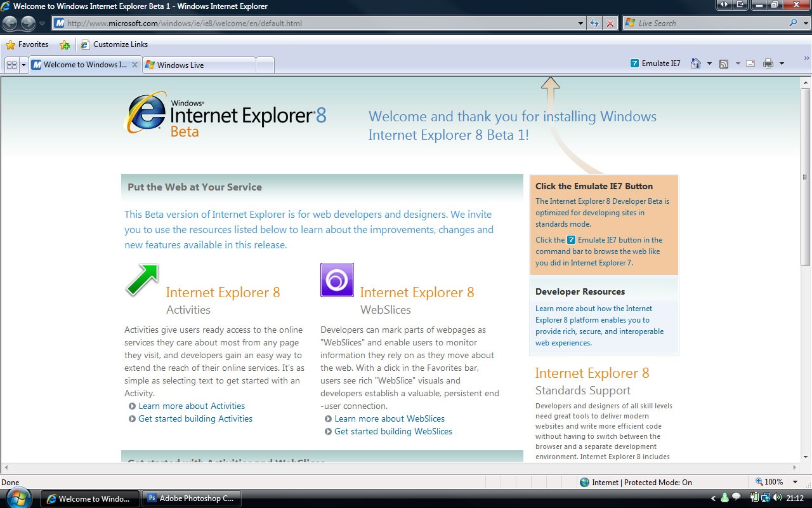Go forward using the Forward arrow button
Image resolution: width=812 pixels, height=508 pixels.
[28, 23]
